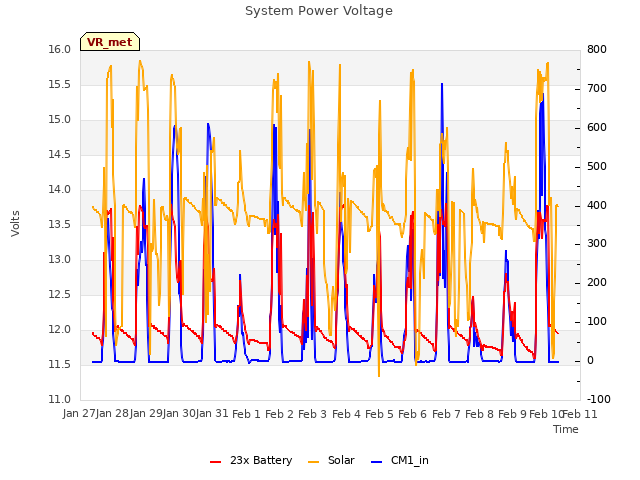Click the 15.0 left axis value
The width and height of the screenshot is (640, 480).
click(60, 120)
